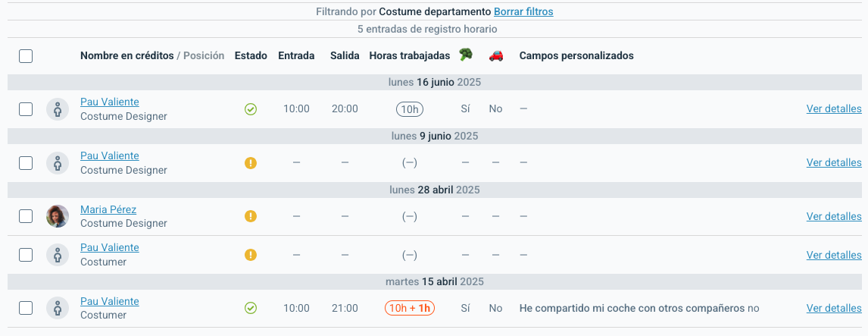Open Pau Valiente link on 16 junio
Image resolution: width=868 pixels, height=336 pixels.
click(x=110, y=102)
